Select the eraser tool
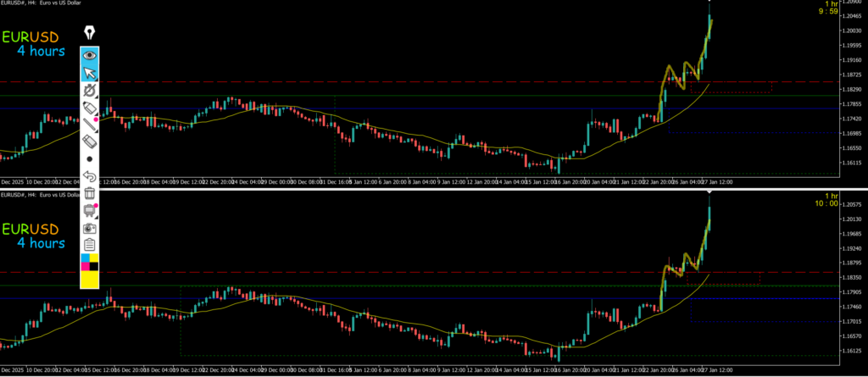 90,141
